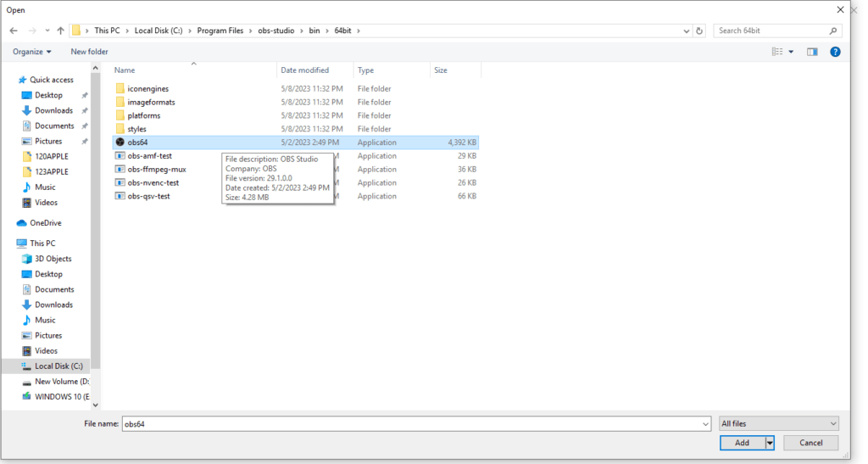Close the Open dialog window
Viewport: 868px width, 464px height.
click(x=840, y=10)
